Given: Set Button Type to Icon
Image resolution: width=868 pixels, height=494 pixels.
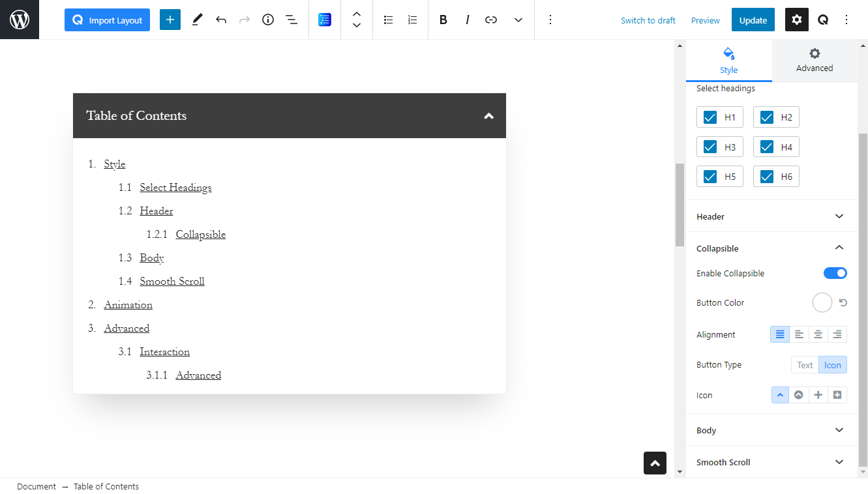Looking at the screenshot, I should coord(833,365).
